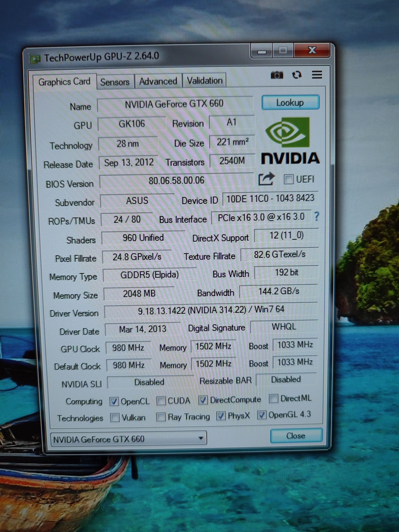Image resolution: width=399 pixels, height=532 pixels.
Task: Toggle the OpenGL 4.3 checkbox
Action: 262,414
